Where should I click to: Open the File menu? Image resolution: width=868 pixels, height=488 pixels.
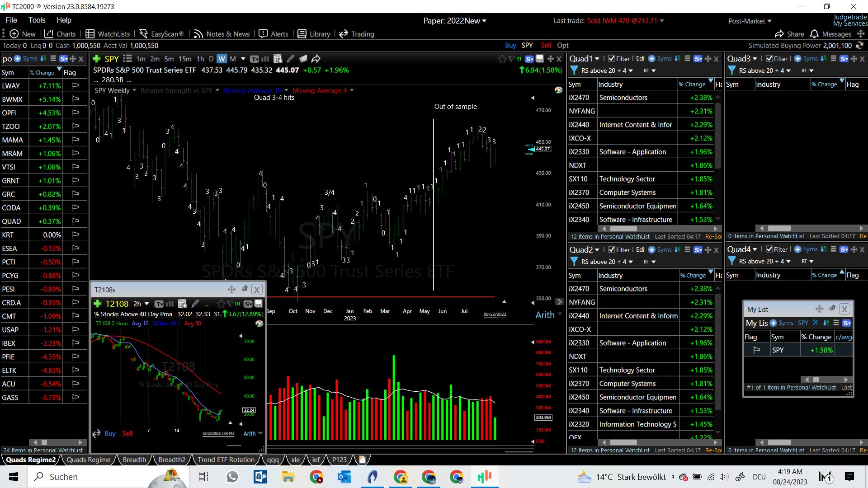tap(11, 20)
